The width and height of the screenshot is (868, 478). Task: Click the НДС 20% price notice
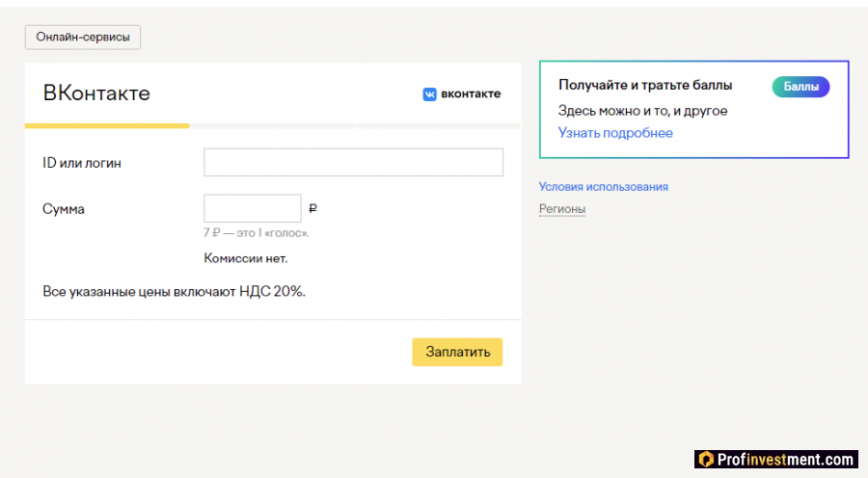[x=174, y=292]
